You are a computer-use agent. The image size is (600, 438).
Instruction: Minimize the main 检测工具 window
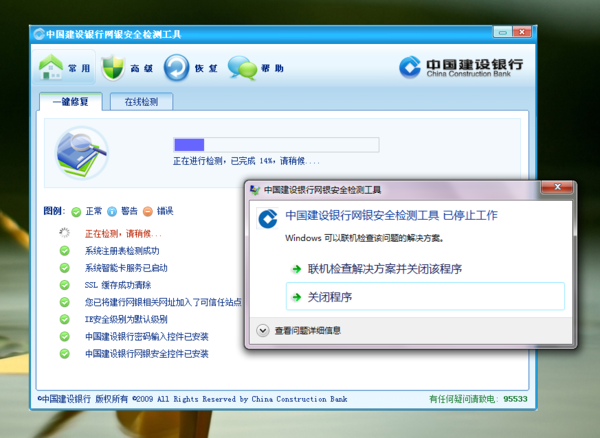[x=503, y=32]
